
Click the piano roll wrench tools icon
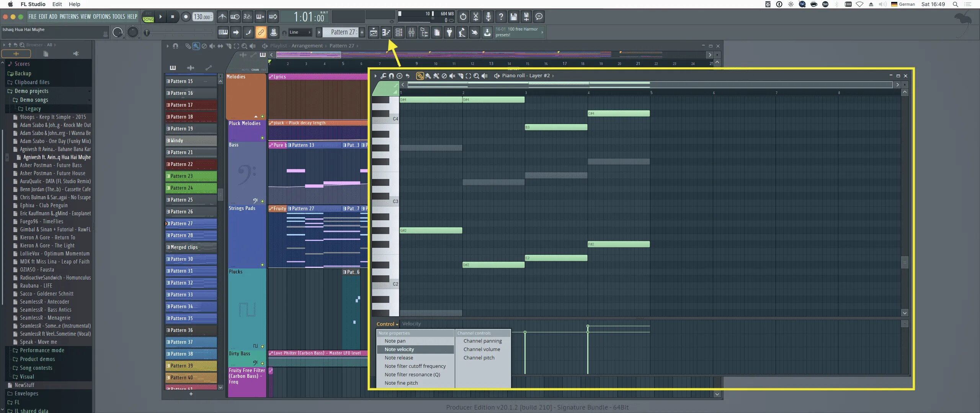[x=383, y=76]
